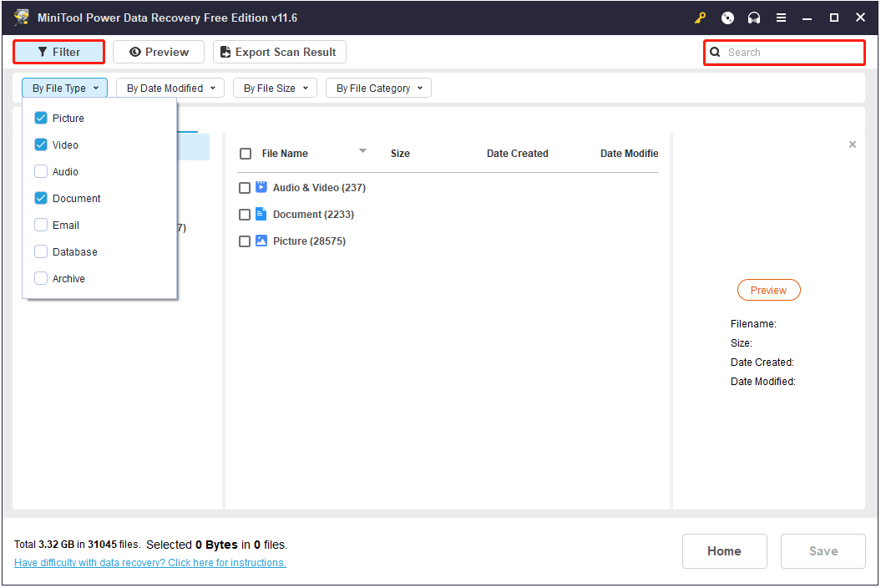
Task: Open the By Date Modified dropdown
Action: (x=170, y=89)
